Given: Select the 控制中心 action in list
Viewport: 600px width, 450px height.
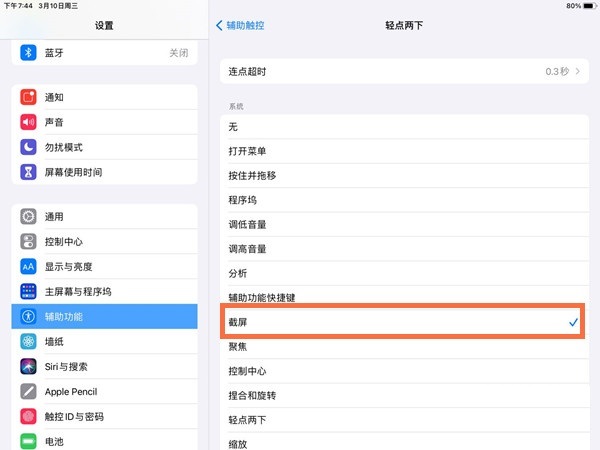Looking at the screenshot, I should (400, 371).
